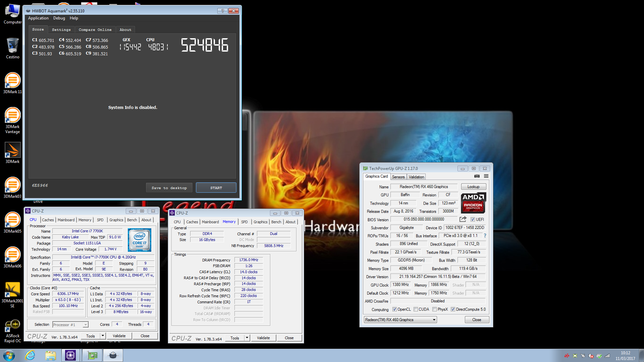Click the DRAM Frequency value 1736.0 MHz

pyautogui.click(x=249, y=260)
